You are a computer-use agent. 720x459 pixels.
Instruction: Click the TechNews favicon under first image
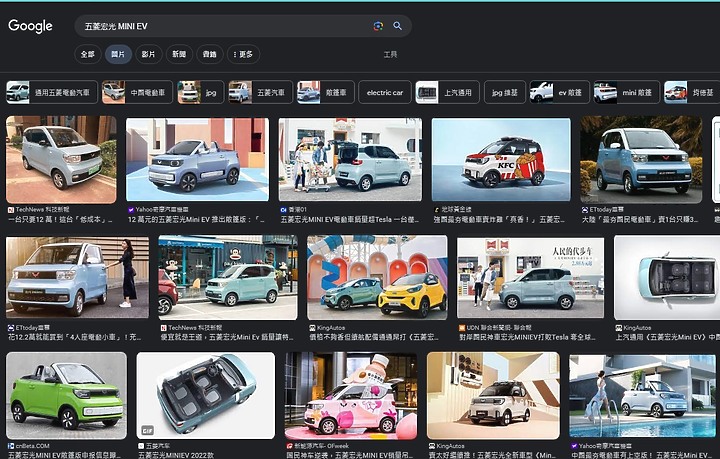point(11,209)
